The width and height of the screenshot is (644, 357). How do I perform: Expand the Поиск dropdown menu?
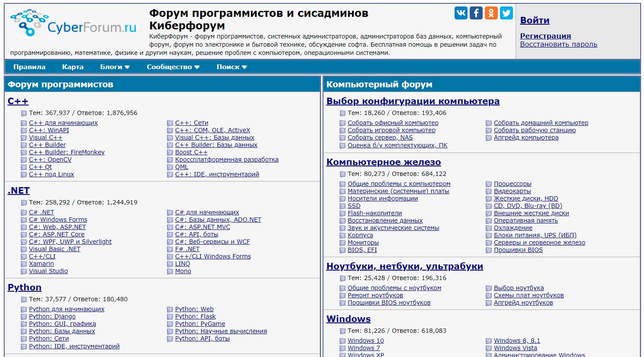coord(232,67)
